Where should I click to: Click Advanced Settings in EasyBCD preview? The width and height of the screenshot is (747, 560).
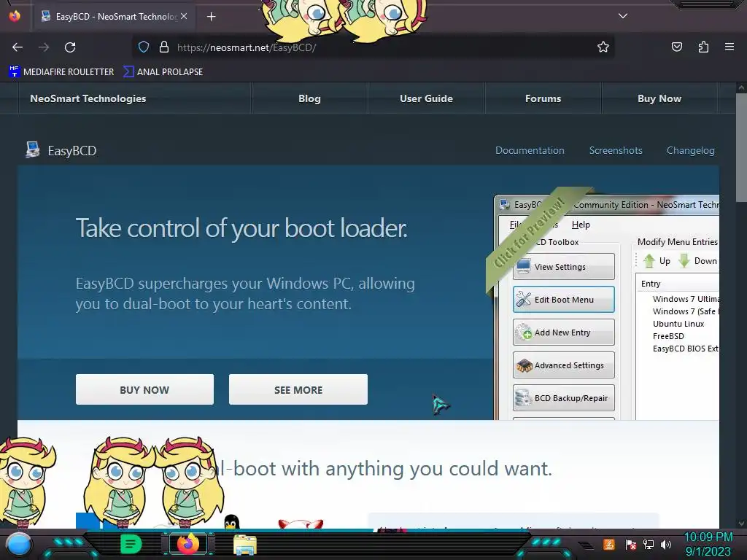[564, 365]
